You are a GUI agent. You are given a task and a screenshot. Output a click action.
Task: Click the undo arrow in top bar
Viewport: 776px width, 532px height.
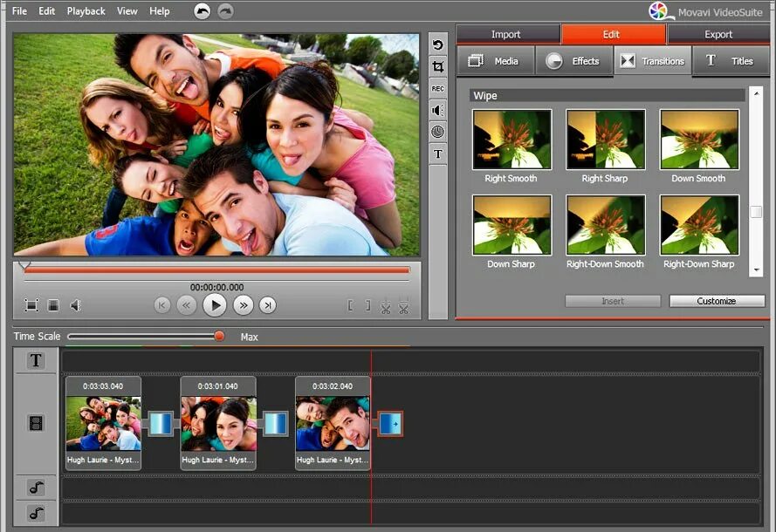202,10
